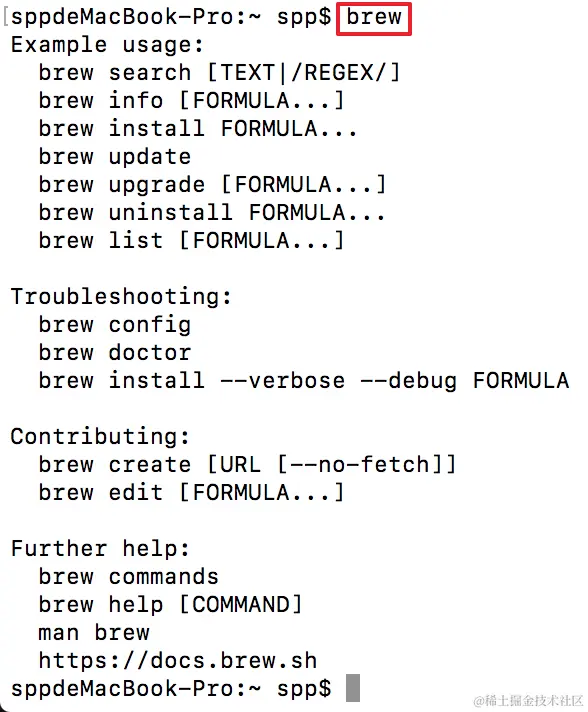Click the 'Troubleshooting:' heading
Screen dimensions: 588x712
121,297
